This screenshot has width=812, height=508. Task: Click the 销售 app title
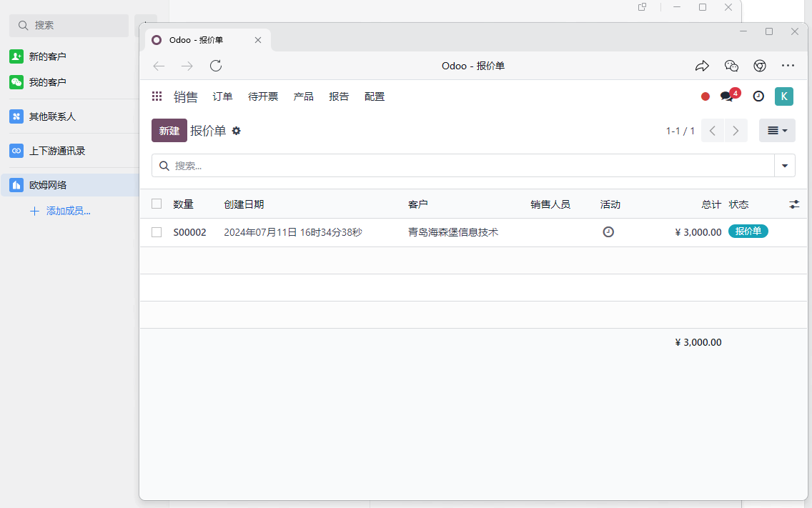(185, 97)
